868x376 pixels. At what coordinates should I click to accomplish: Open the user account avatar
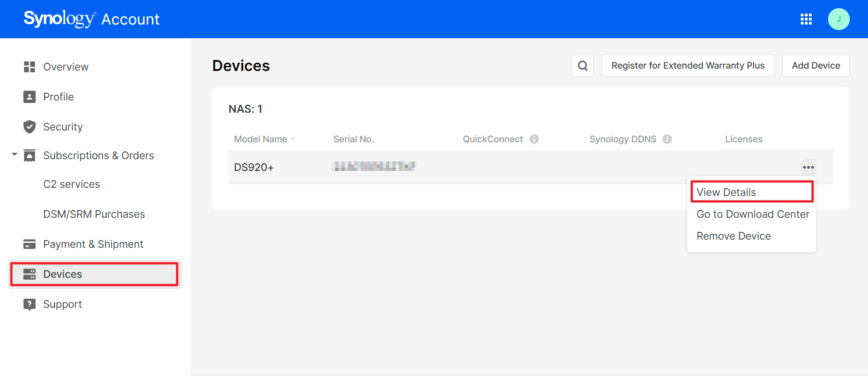[x=838, y=19]
